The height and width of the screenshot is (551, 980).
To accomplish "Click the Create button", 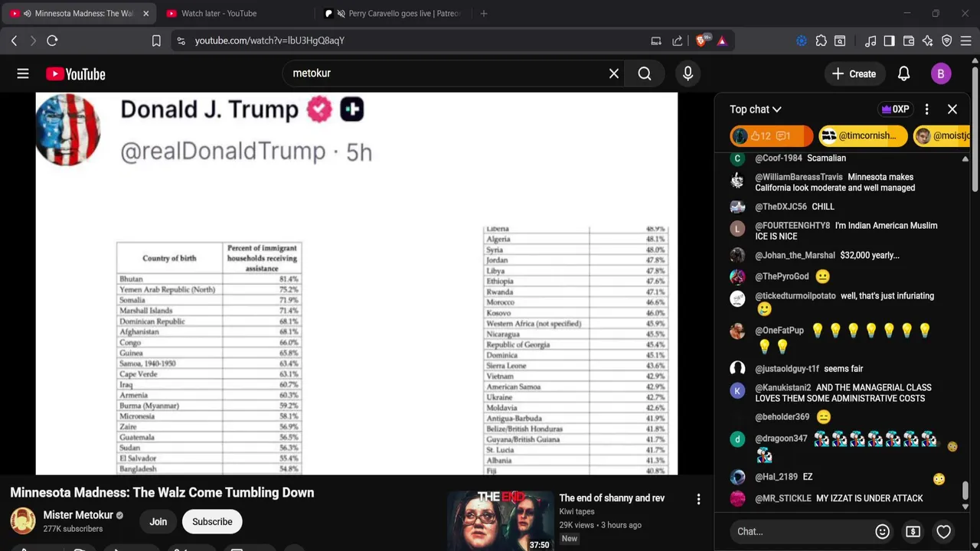I will coord(854,73).
